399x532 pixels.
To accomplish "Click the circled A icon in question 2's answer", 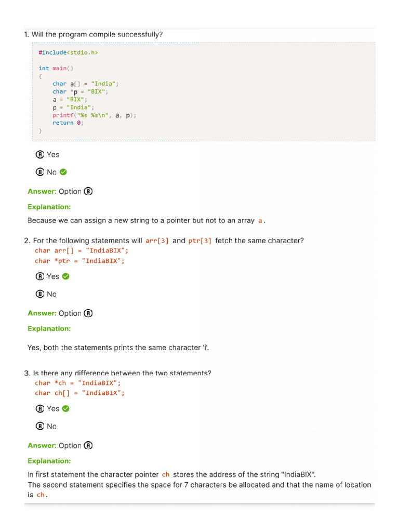I will click(88, 313).
